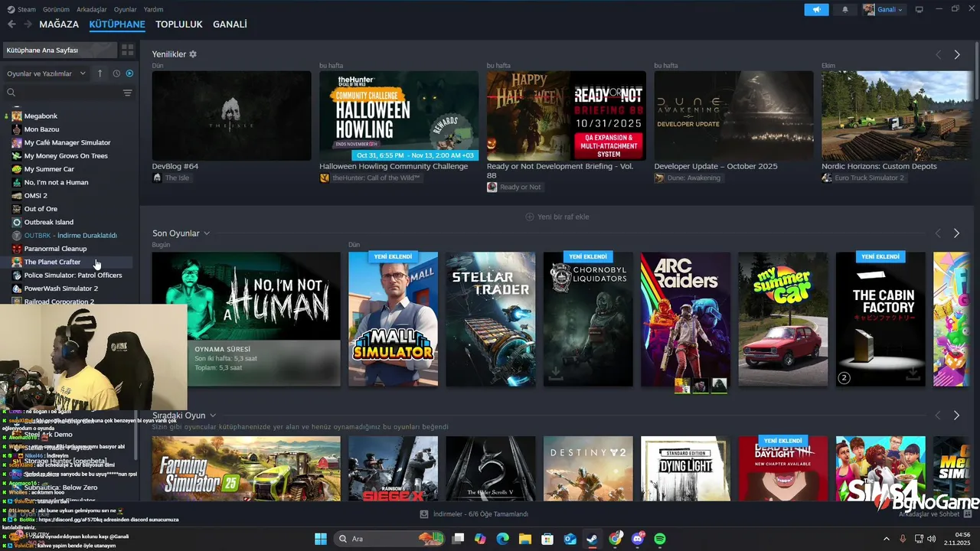Open the Stellar Trader game cover

(x=491, y=319)
